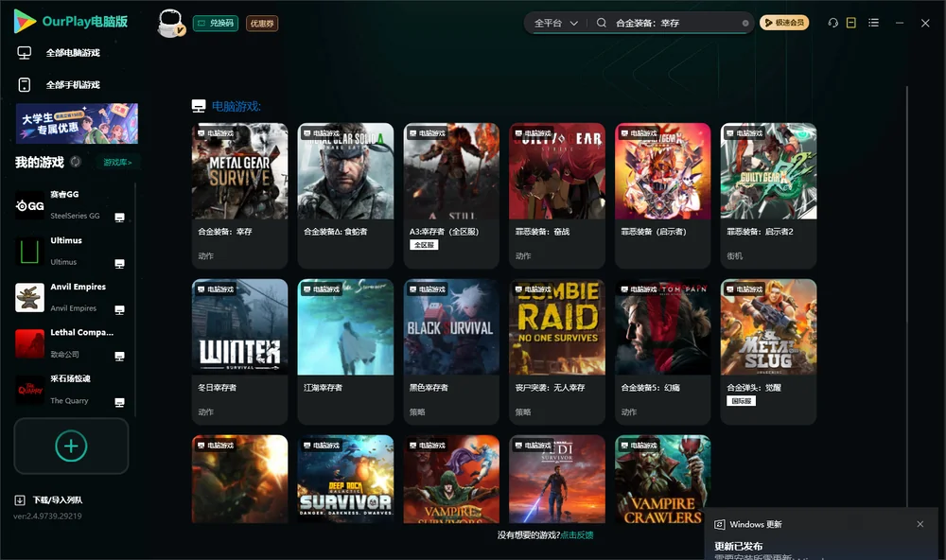946x560 pixels.
Task: Click the PC icon on the Lethal Company row
Action: 119,356
